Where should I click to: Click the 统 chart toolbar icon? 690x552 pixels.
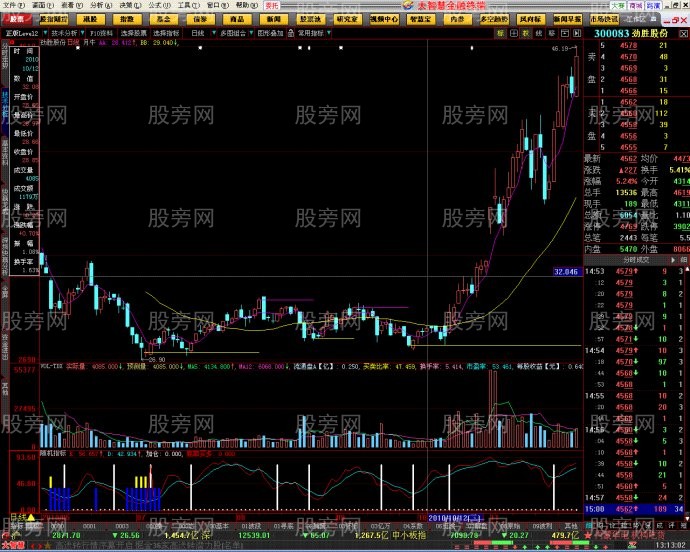(539, 33)
